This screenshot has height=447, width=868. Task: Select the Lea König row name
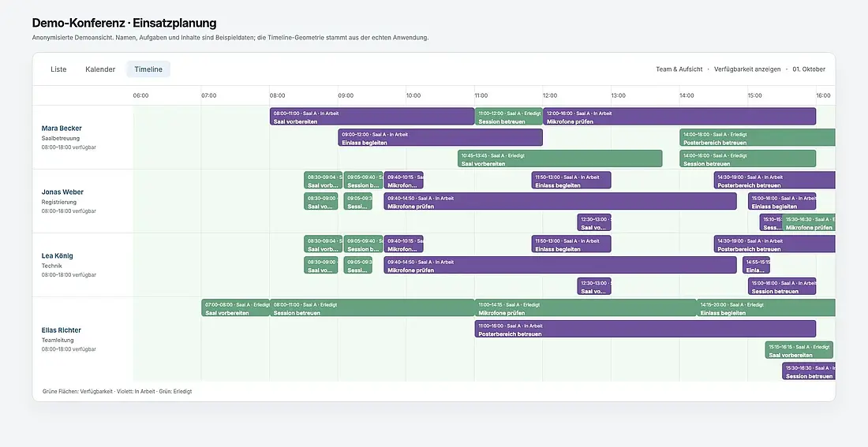pyautogui.click(x=57, y=255)
